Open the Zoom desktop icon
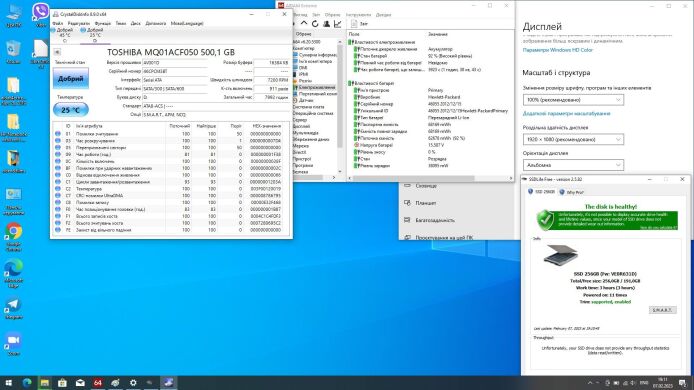Image resolution: width=694 pixels, height=390 pixels. 13,344
